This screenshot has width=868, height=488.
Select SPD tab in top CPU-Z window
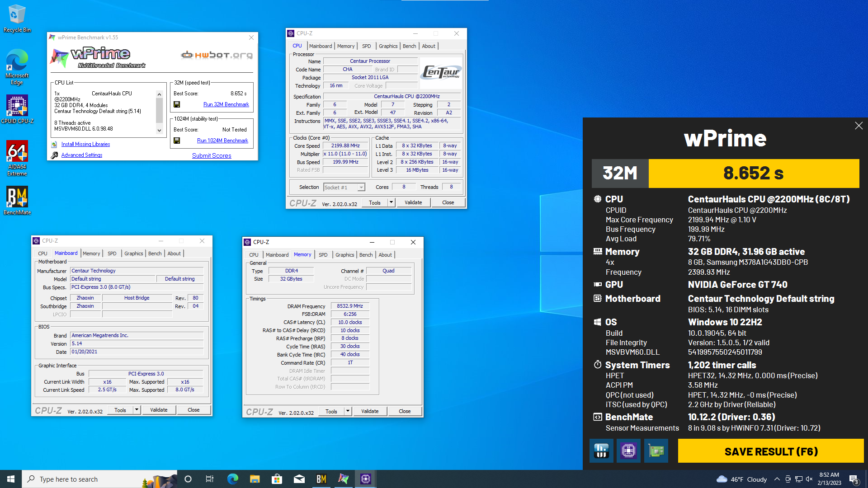(367, 46)
